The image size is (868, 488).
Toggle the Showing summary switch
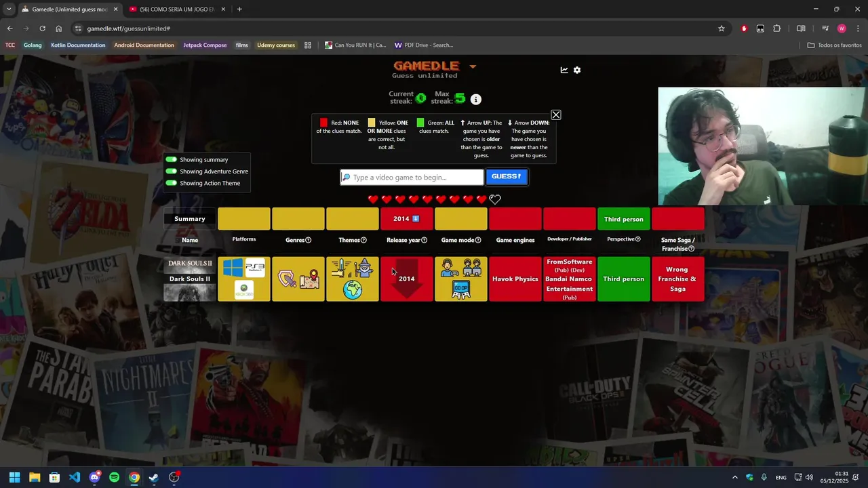[171, 159]
